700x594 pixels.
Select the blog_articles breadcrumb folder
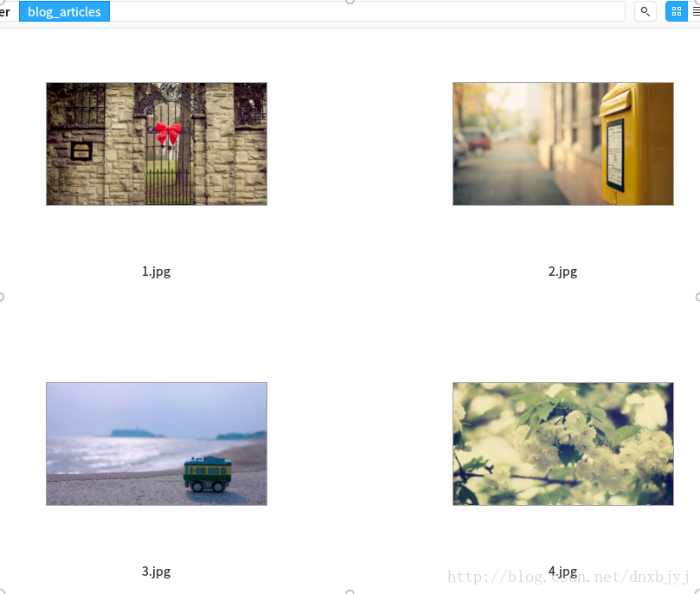pyautogui.click(x=64, y=11)
